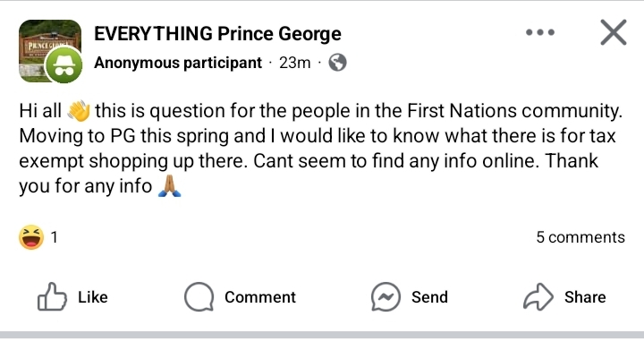
Task: Click the globe public-audience icon
Action: click(x=337, y=63)
